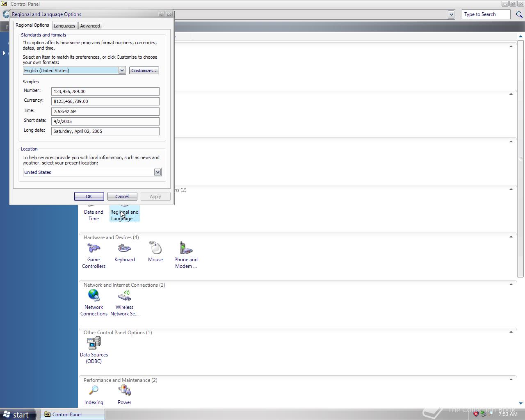Click the Hardware and Devices (4) heading
The image size is (525, 420).
coord(111,237)
